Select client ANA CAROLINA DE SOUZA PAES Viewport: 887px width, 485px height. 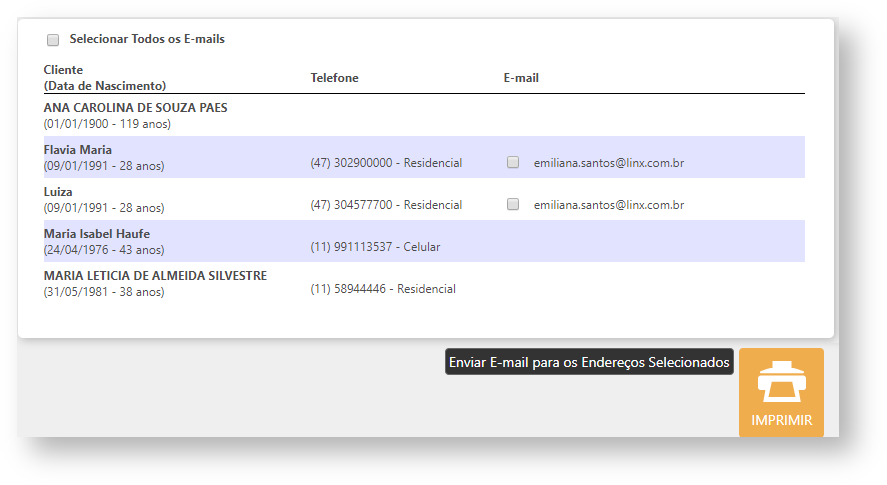pyautogui.click(x=135, y=108)
